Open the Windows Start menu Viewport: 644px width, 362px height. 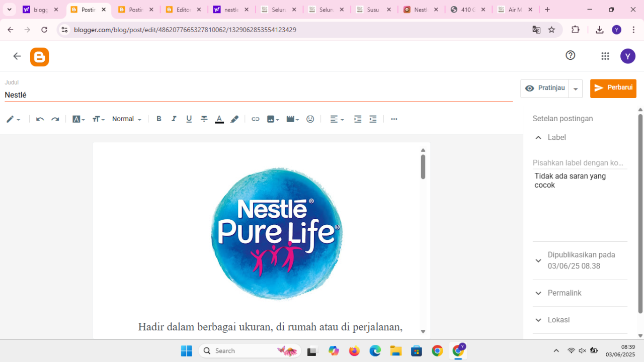click(x=186, y=351)
